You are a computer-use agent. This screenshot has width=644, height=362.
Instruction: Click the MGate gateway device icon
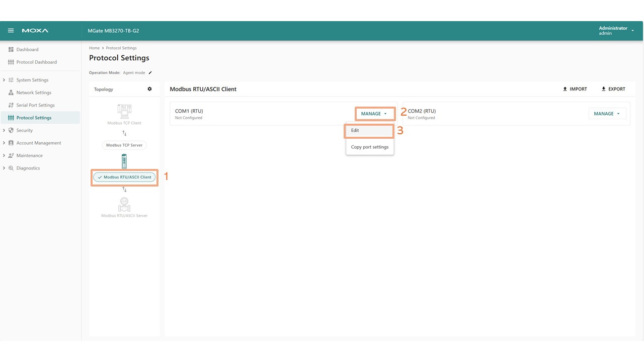(x=124, y=161)
